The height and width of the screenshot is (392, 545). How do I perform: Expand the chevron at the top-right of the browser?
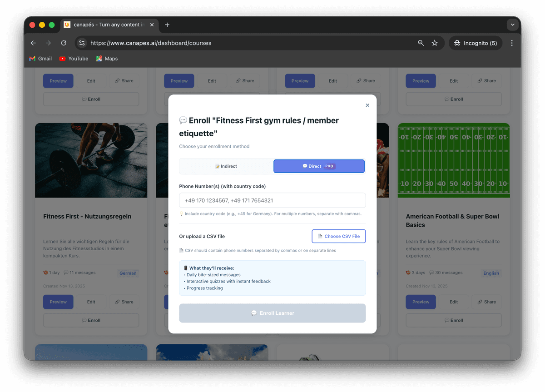pyautogui.click(x=512, y=25)
